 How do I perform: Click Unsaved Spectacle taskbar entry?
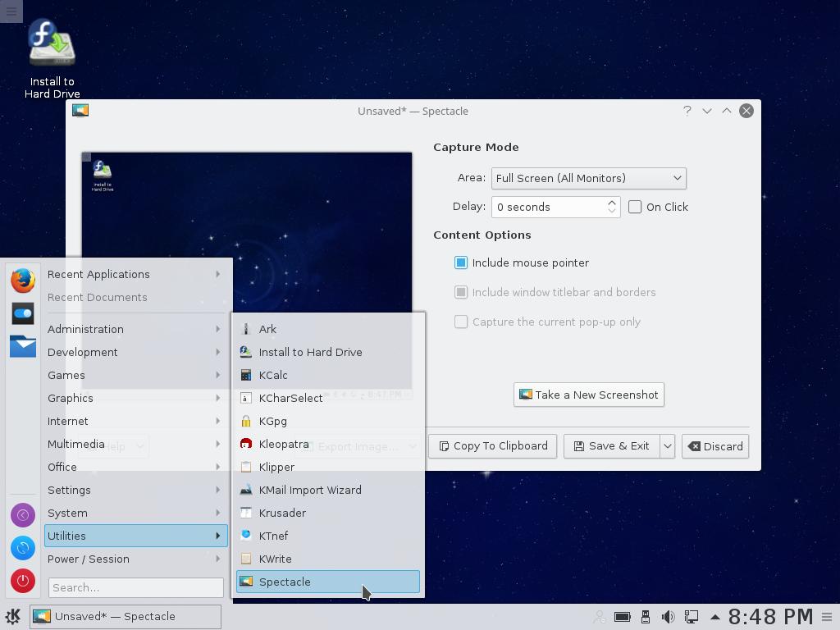coord(126,617)
